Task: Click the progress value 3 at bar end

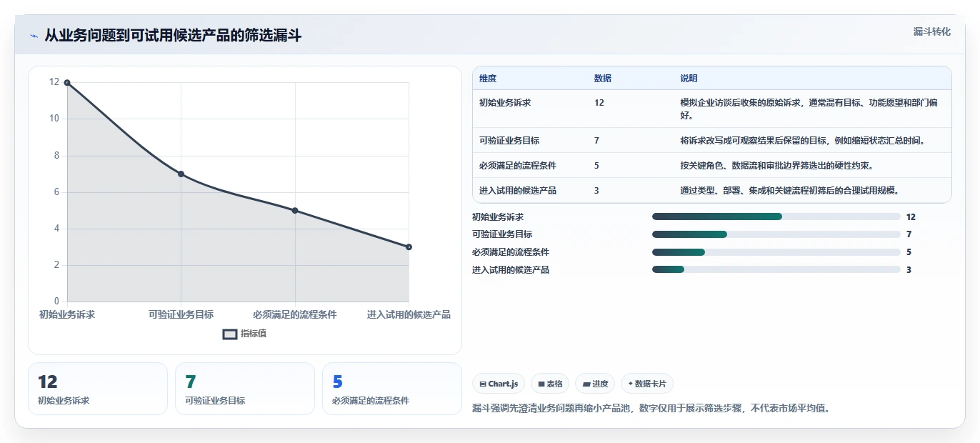Action: click(909, 269)
